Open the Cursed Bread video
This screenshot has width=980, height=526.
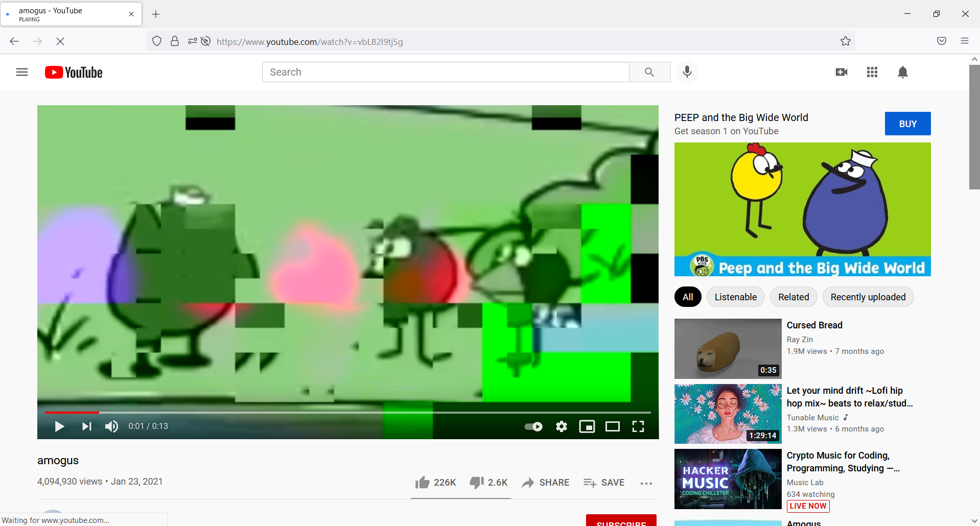click(727, 348)
